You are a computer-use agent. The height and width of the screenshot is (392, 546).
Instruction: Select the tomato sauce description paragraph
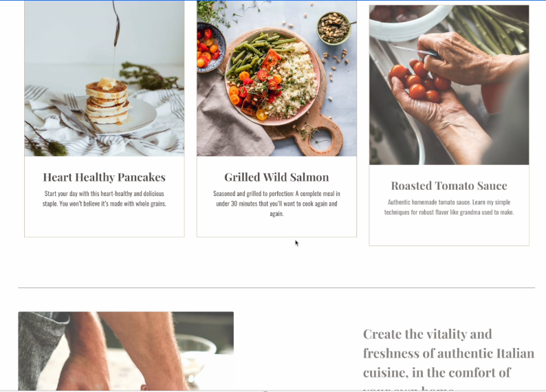(x=449, y=207)
